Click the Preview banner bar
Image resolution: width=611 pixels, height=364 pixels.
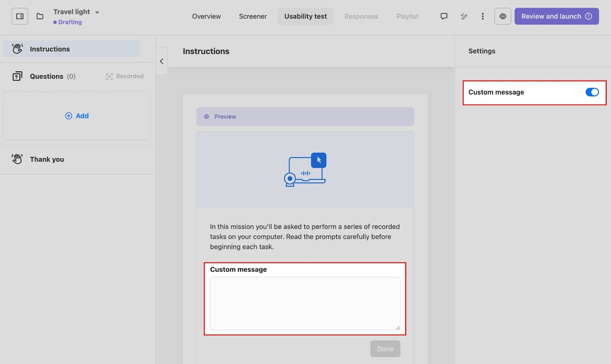coord(305,116)
